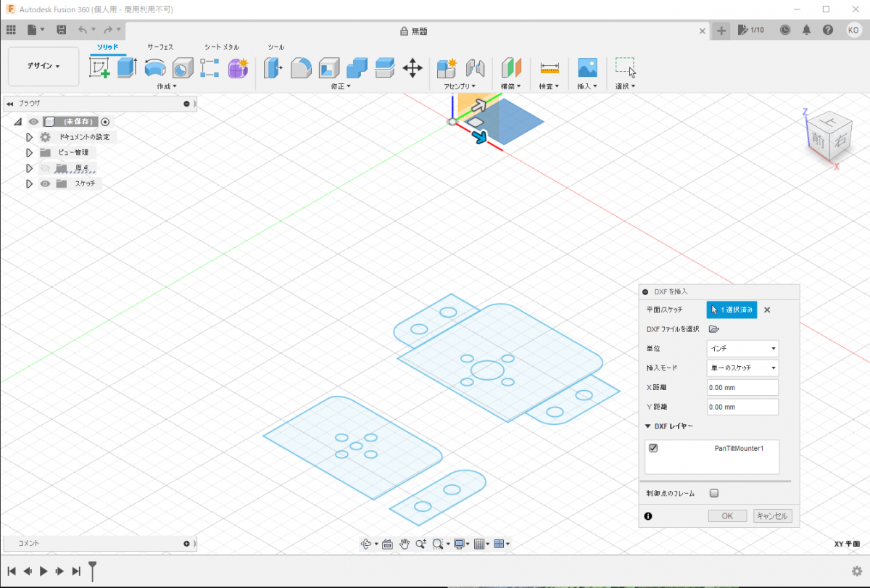Open the Hole tool
This screenshot has height=588, width=870.
(x=182, y=67)
